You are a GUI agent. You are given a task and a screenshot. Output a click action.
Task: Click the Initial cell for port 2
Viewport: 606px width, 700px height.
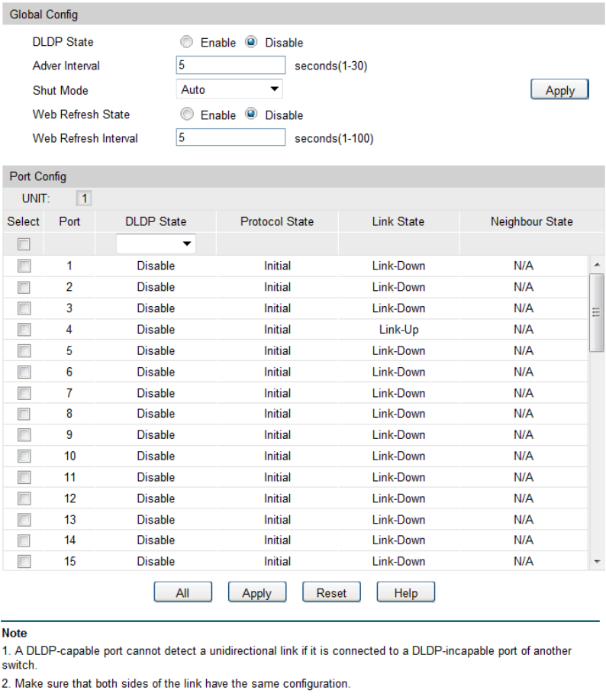pyautogui.click(x=277, y=287)
